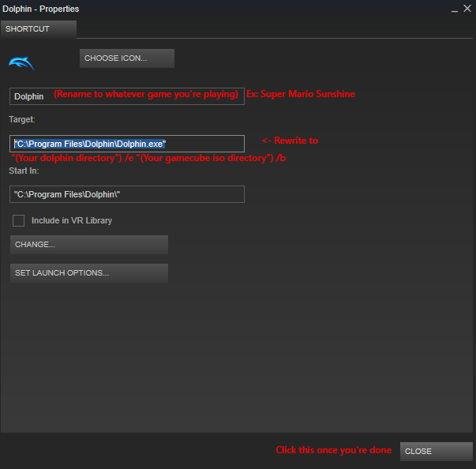Click the Dolphin shortcut icon image
Image resolution: width=476 pixels, height=469 pixels.
tap(21, 63)
